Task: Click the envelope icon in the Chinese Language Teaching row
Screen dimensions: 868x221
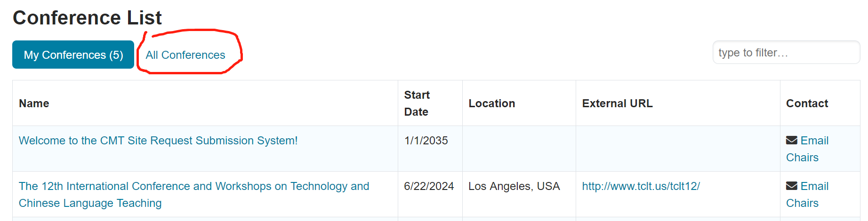Action: 792,186
